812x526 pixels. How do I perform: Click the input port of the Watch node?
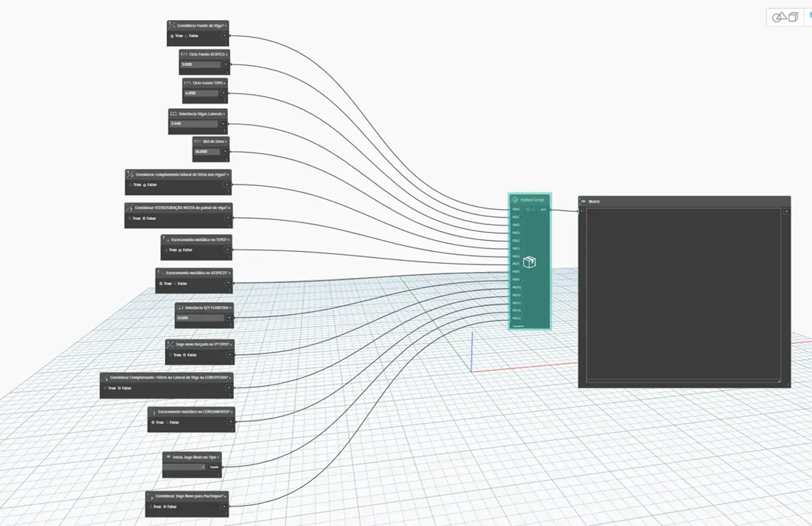click(581, 211)
